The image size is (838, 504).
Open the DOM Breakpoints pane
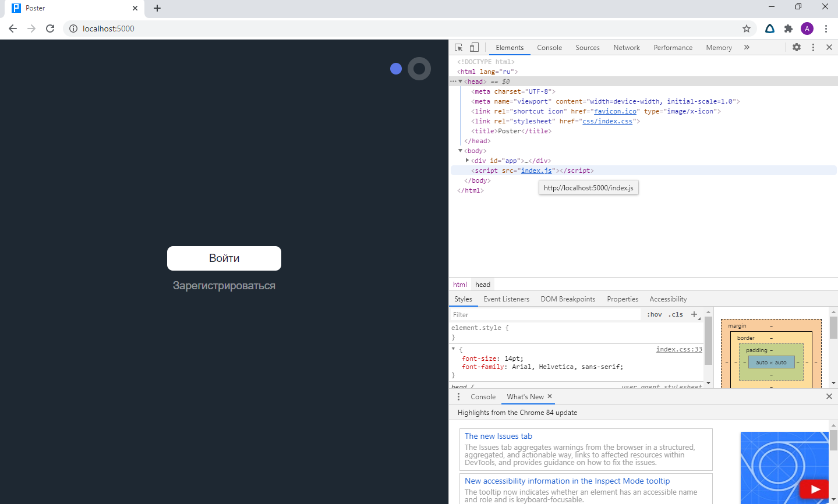[568, 299]
